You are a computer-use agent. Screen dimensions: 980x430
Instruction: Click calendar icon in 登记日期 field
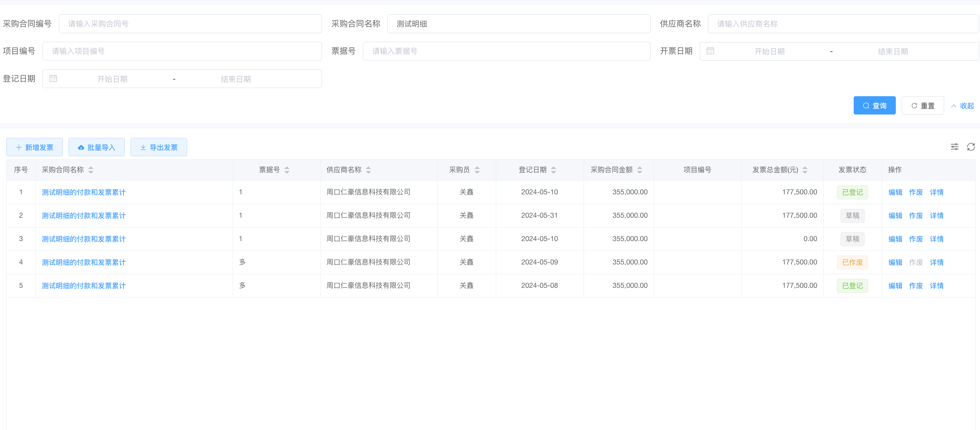tap(53, 79)
